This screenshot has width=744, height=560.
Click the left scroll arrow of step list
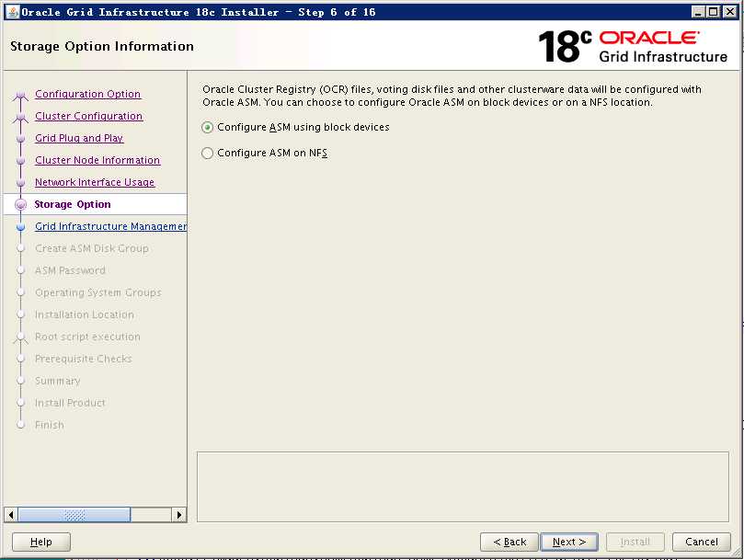[11, 514]
